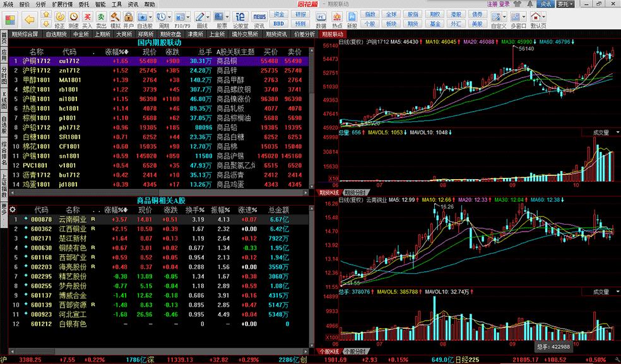621x364 pixels.
Task: Click the 外汇 forex button
Action: (456, 24)
